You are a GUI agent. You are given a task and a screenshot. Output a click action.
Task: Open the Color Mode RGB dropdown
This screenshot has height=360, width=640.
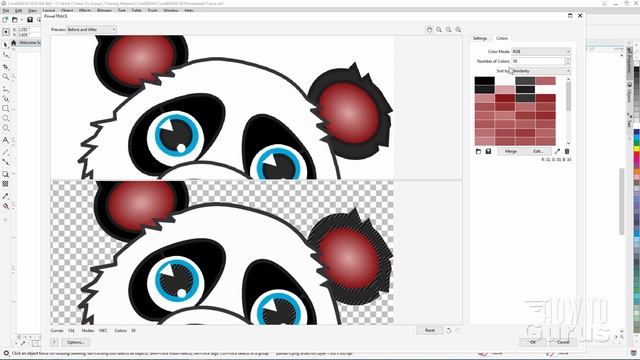[541, 51]
